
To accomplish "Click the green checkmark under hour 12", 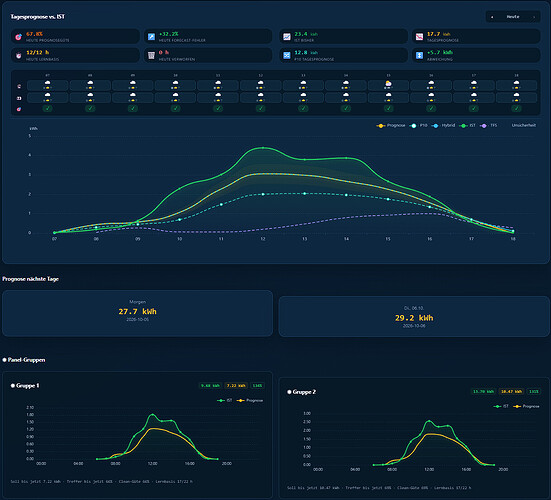I will [260, 109].
